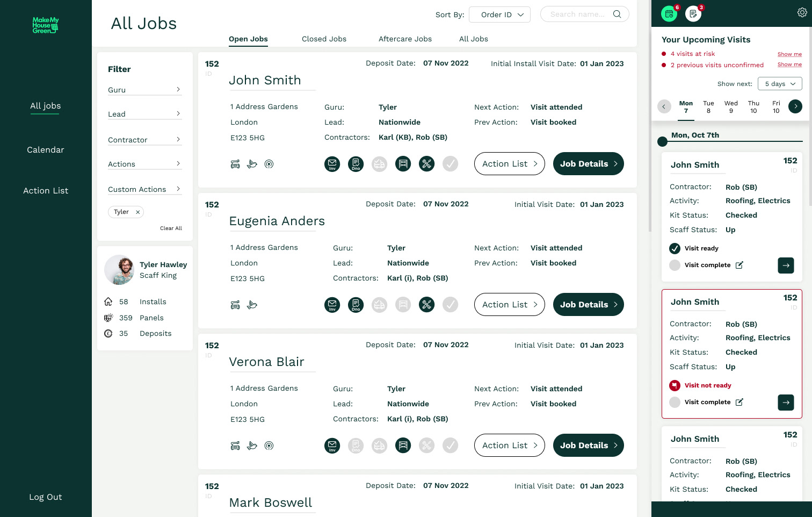812x517 pixels.
Task: Click Log Out in the sidebar
Action: coord(46,497)
